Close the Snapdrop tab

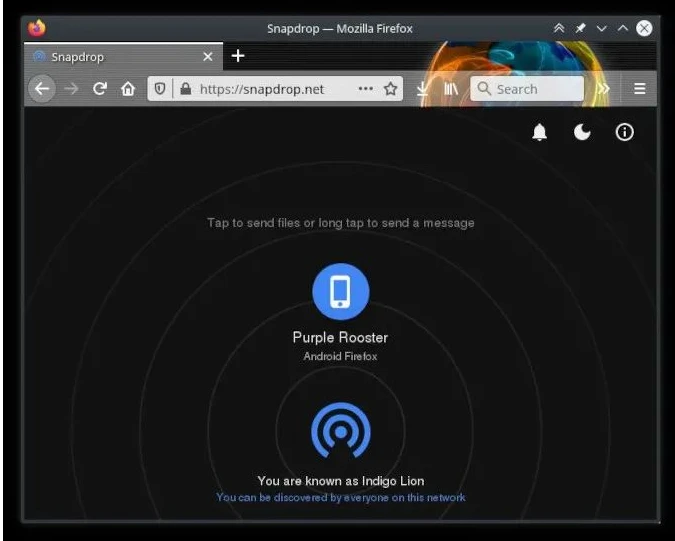click(x=208, y=57)
